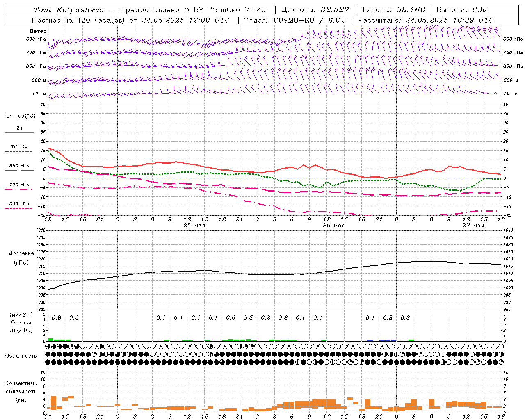Screen dimensions: 525x420
Task: Click the '10 м' wind level label on left
Action: click(39, 94)
